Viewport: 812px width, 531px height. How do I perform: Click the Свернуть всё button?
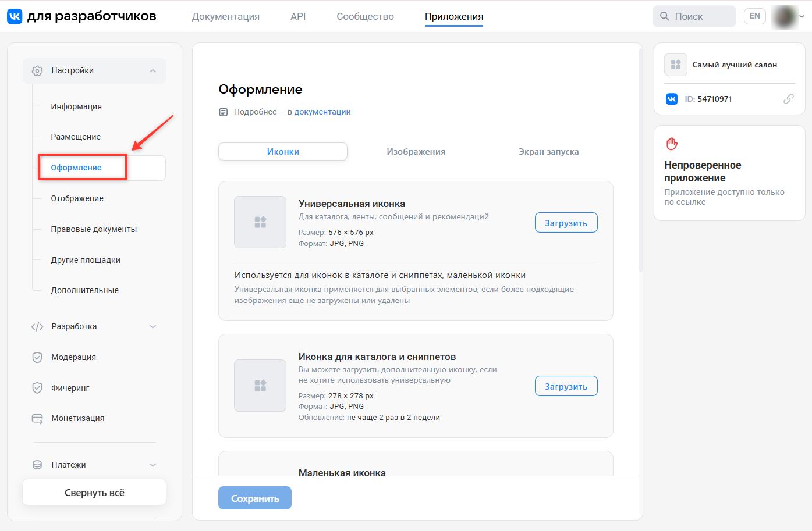tap(94, 493)
